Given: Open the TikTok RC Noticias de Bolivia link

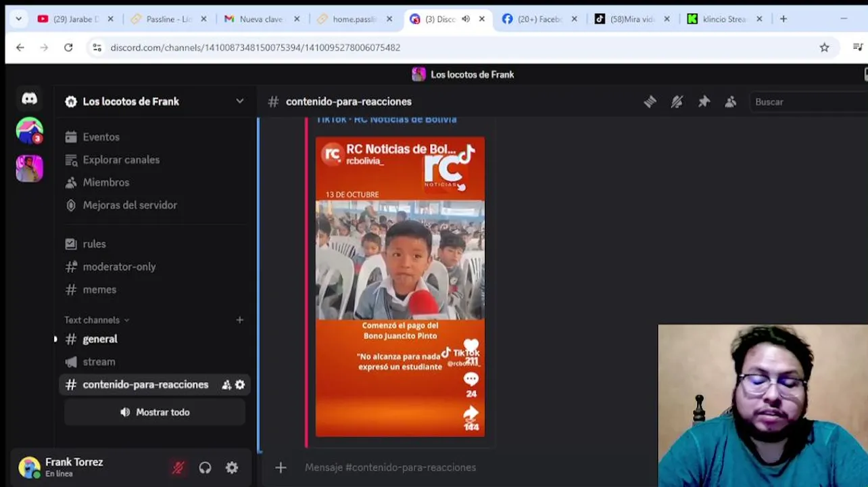Looking at the screenshot, I should (x=386, y=120).
